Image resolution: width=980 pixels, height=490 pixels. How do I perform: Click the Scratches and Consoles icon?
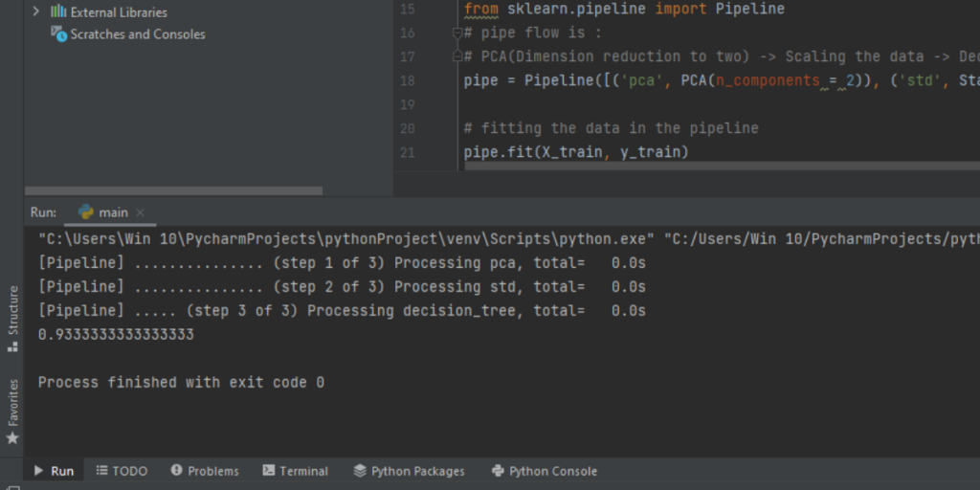tap(58, 33)
